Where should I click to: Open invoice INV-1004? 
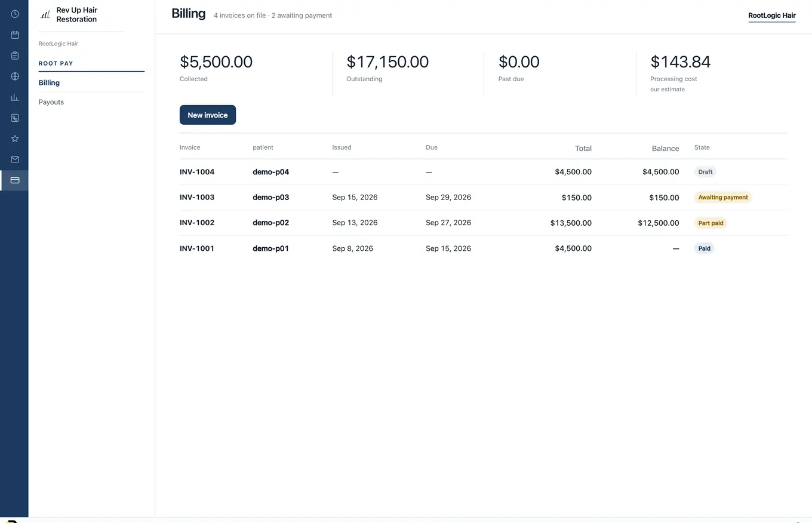[x=197, y=172]
